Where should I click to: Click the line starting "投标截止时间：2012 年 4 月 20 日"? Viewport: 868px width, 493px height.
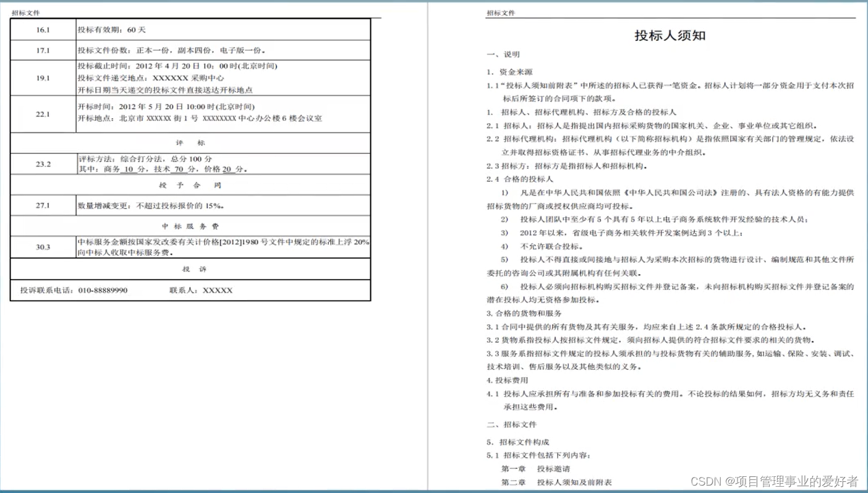(177, 66)
